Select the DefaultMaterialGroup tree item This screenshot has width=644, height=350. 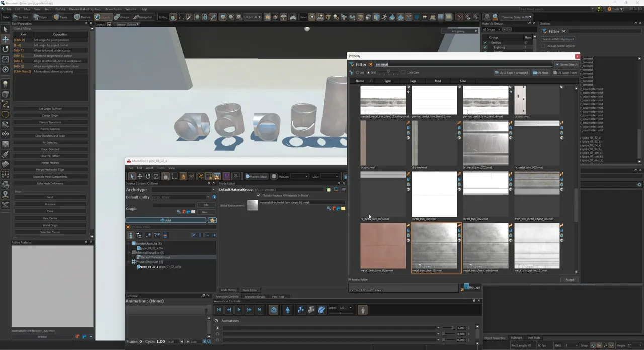click(155, 257)
